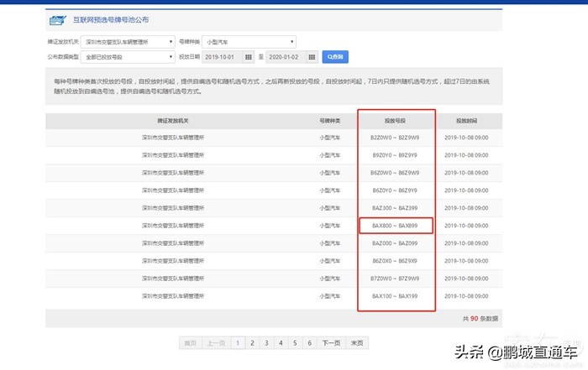The width and height of the screenshot is (588, 370).
Task: Click the start date field 2019-10-01
Action: click(x=223, y=57)
